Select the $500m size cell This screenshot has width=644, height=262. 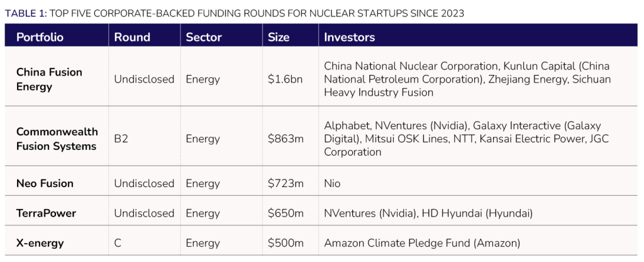pyautogui.click(x=286, y=243)
